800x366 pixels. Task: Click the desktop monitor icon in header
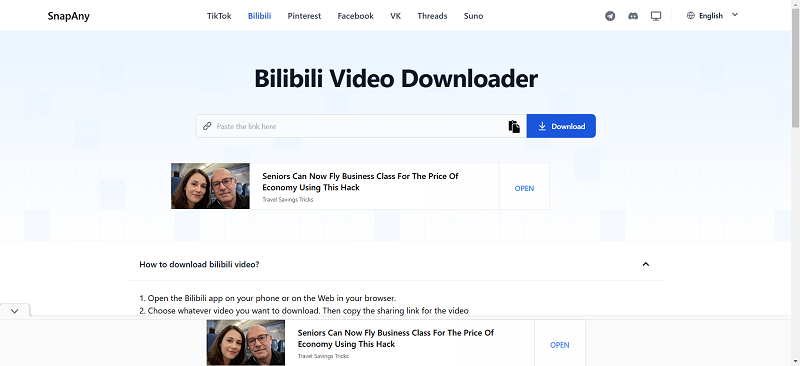click(x=656, y=16)
